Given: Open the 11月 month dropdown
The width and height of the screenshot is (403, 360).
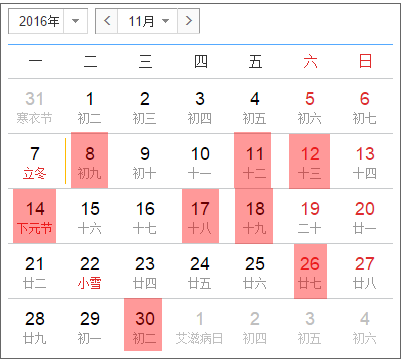Looking at the screenshot, I should click(148, 21).
